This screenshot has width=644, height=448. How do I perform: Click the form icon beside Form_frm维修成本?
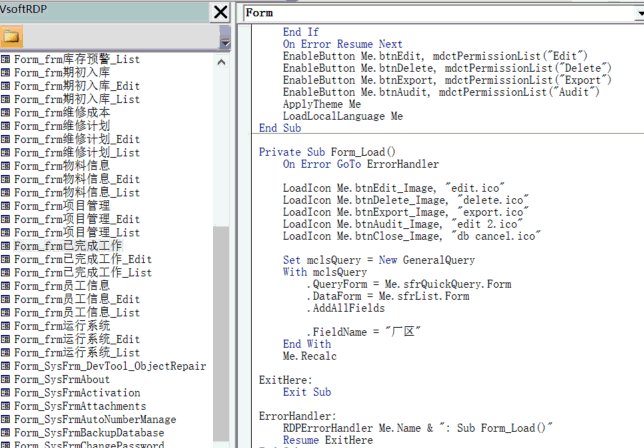click(x=5, y=113)
